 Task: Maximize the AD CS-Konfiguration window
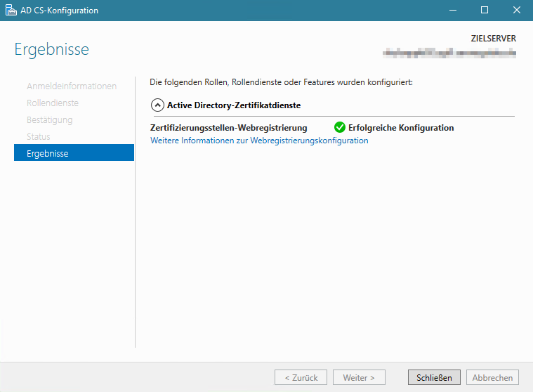coord(485,11)
